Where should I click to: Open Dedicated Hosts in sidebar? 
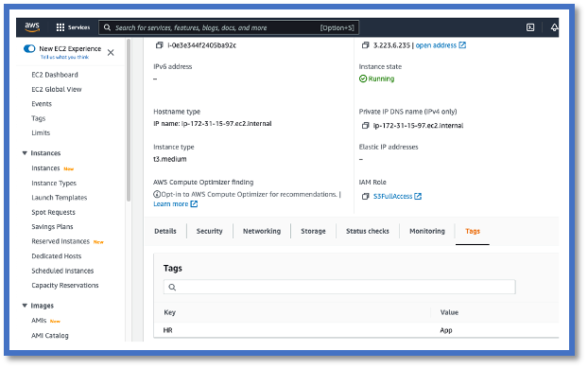(57, 256)
